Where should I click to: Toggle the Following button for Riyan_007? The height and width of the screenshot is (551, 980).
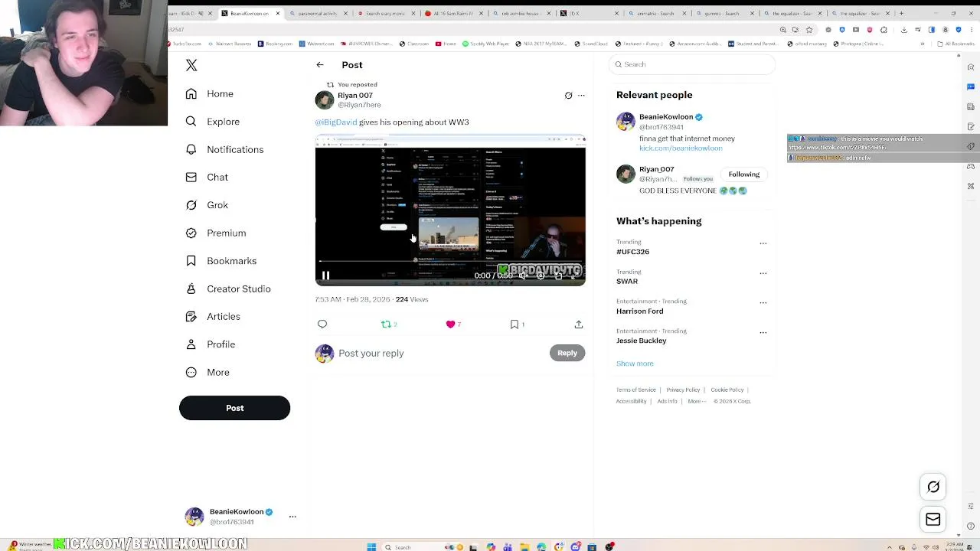[744, 174]
